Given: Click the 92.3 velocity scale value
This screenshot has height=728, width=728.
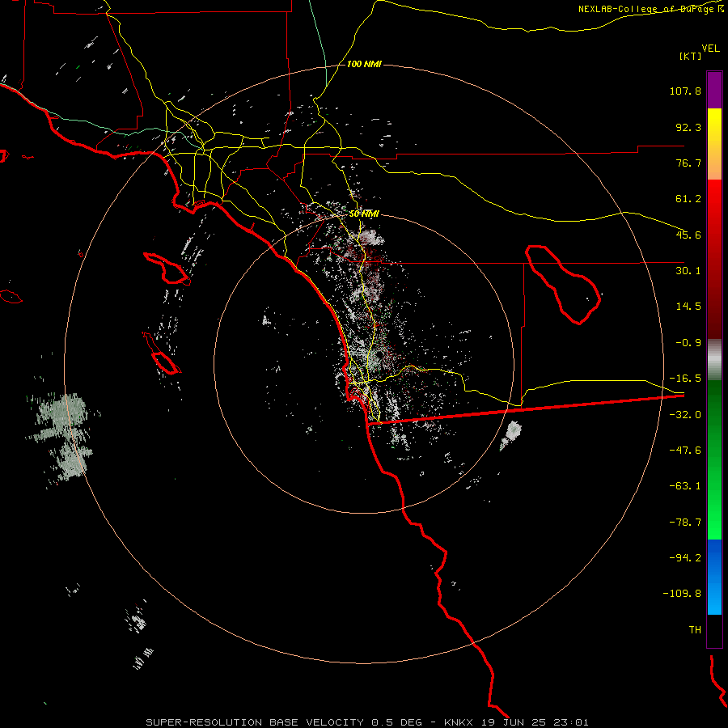Looking at the screenshot, I should (688, 127).
